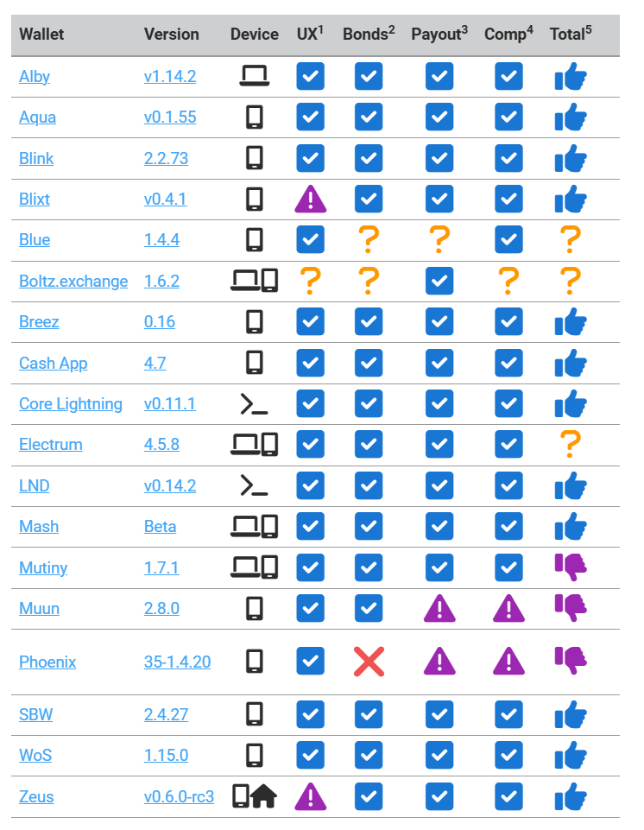Click the thumbs-up icon in Alby row
The width and height of the screenshot is (644, 830).
571,77
